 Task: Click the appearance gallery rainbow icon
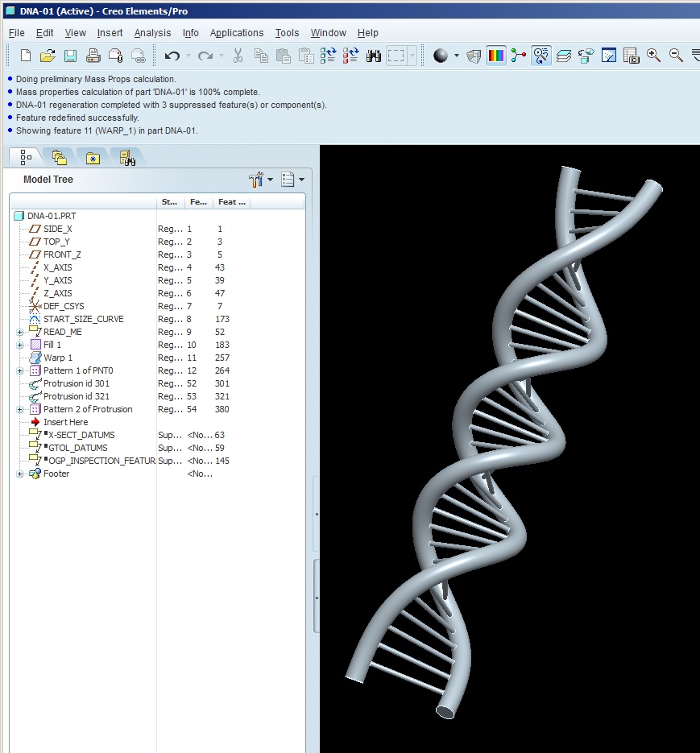(495, 56)
